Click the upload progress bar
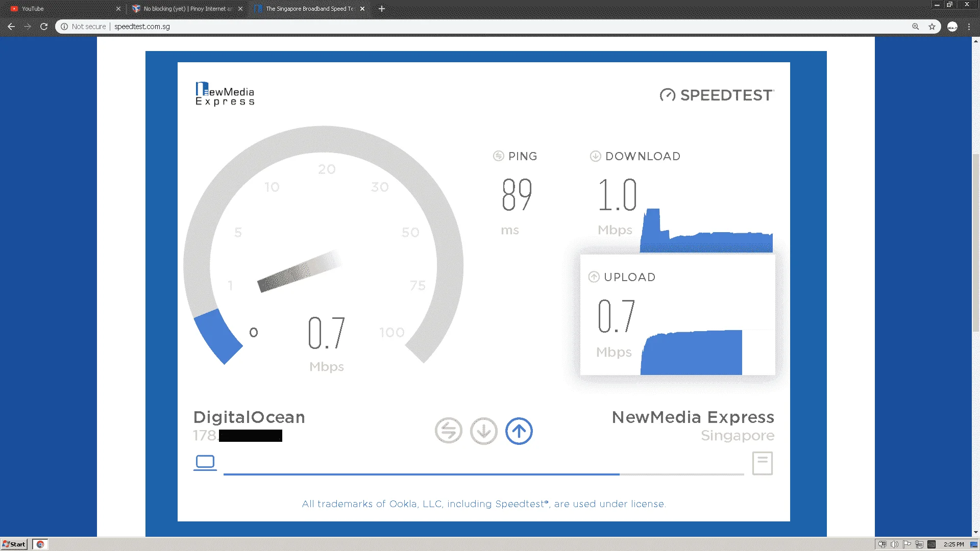 [483, 474]
